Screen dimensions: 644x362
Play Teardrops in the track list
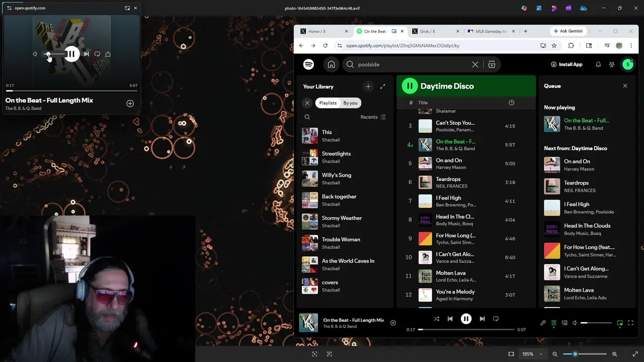[x=466, y=182]
